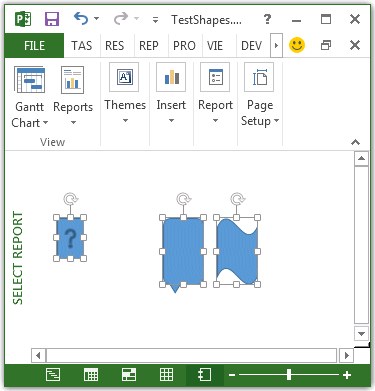Click the Redo arrow icon

pos(121,19)
